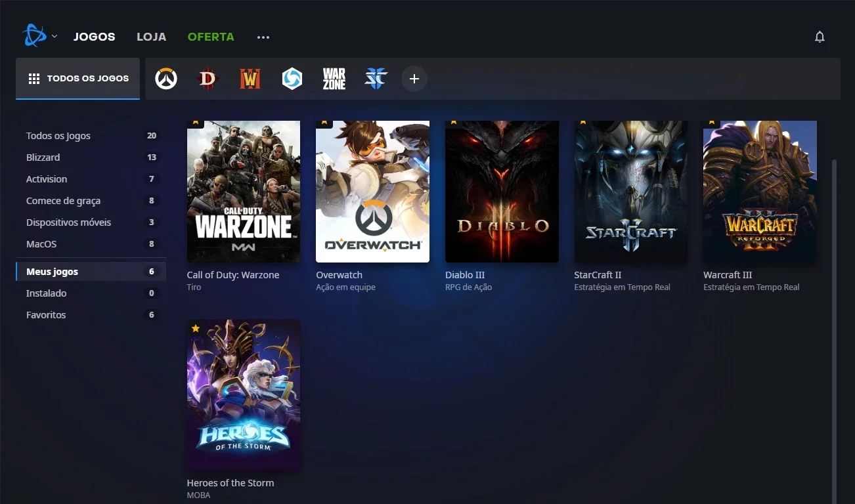Screen dimensions: 855x504
Task: Filter by Activision games
Action: point(91,179)
